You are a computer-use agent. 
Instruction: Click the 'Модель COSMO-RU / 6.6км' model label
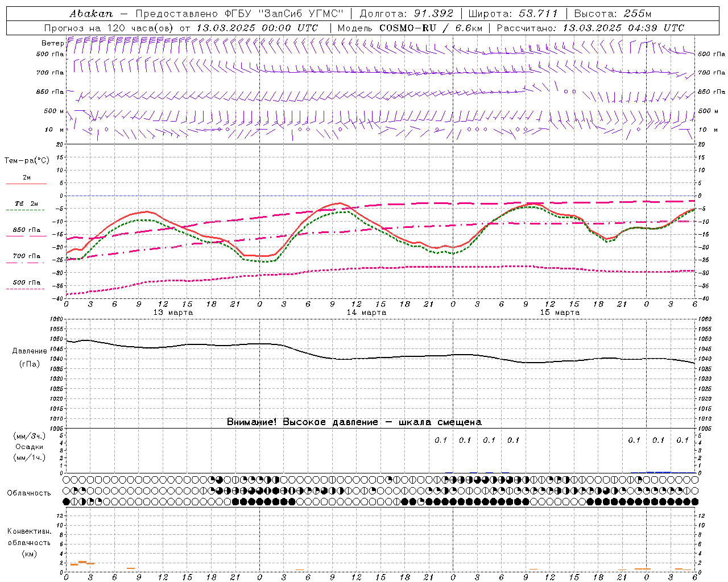pyautogui.click(x=410, y=28)
